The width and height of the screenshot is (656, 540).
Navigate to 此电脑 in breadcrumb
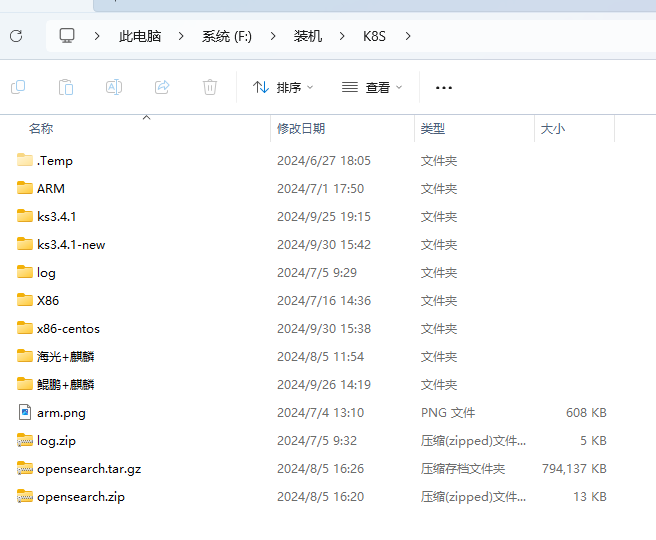point(140,36)
